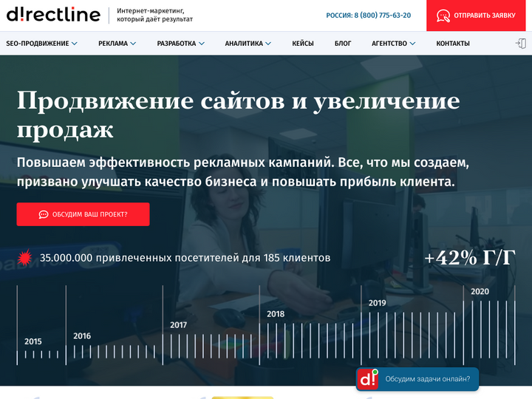Click the Отправить заявку button

[x=476, y=16]
